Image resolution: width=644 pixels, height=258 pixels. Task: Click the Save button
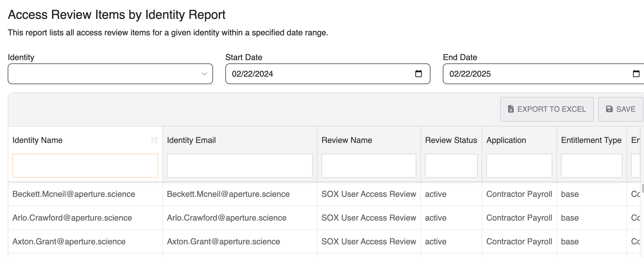point(620,109)
